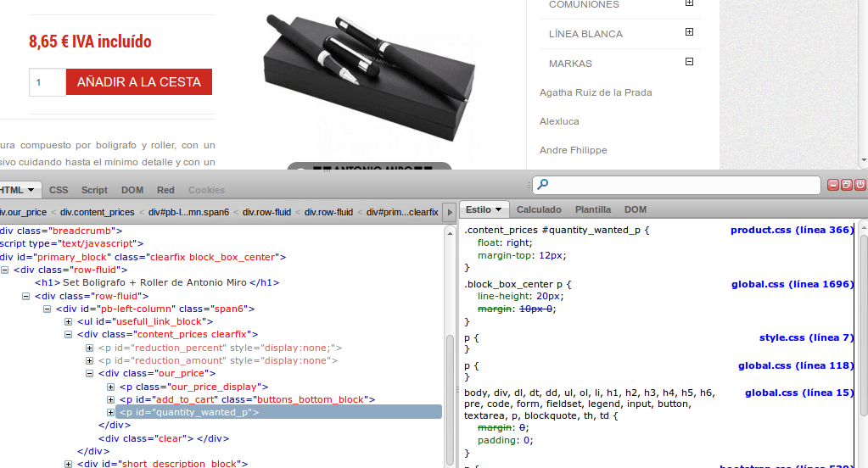Open style.css (línea 7) source link
Viewport: 868px width, 468px height.
806,337
